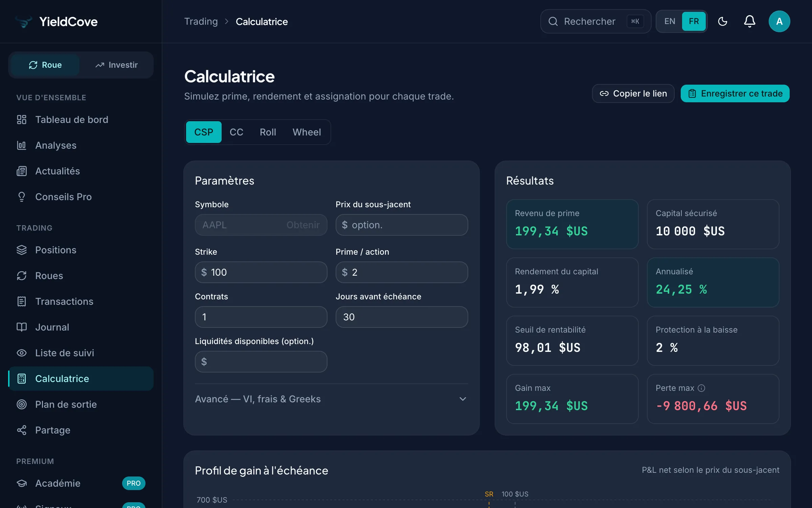The height and width of the screenshot is (508, 812).
Task: Toggle dark mode moon icon
Action: [722, 21]
